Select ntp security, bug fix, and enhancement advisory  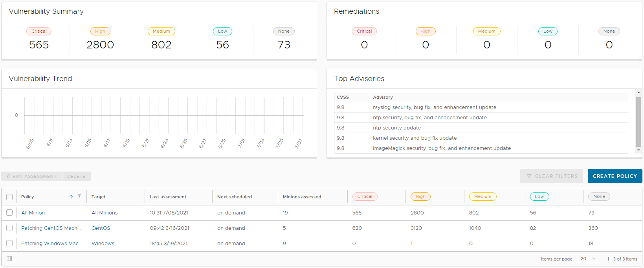[481, 118]
